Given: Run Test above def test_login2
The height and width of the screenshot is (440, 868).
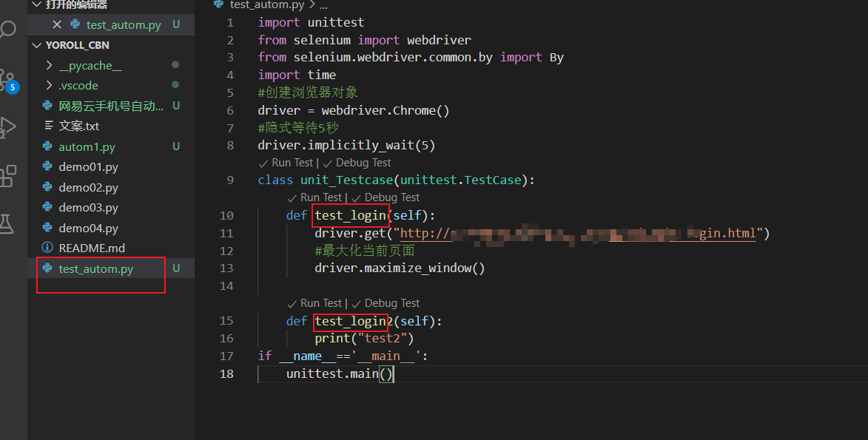Looking at the screenshot, I should [x=321, y=303].
